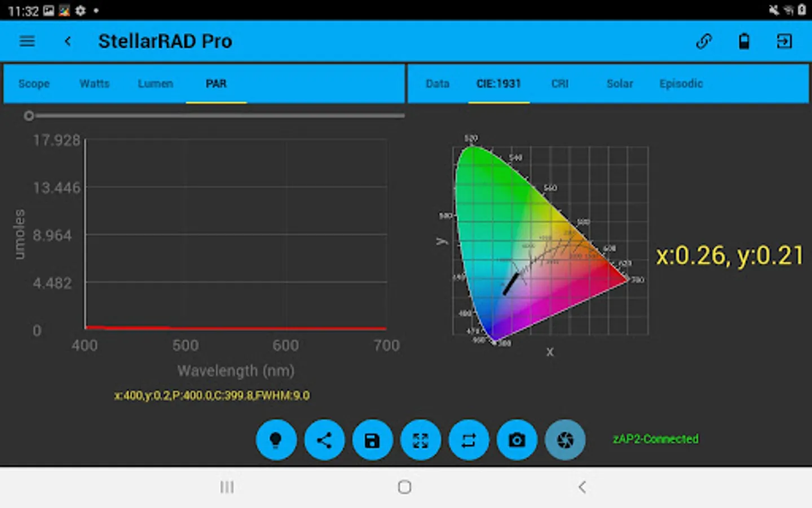
Task: Tap the link connection icon
Action: [x=704, y=41]
